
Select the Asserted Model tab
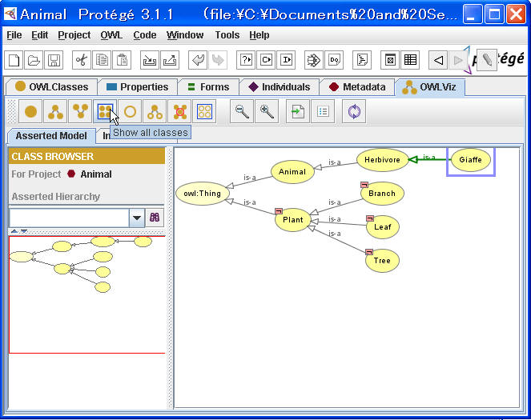[51, 136]
